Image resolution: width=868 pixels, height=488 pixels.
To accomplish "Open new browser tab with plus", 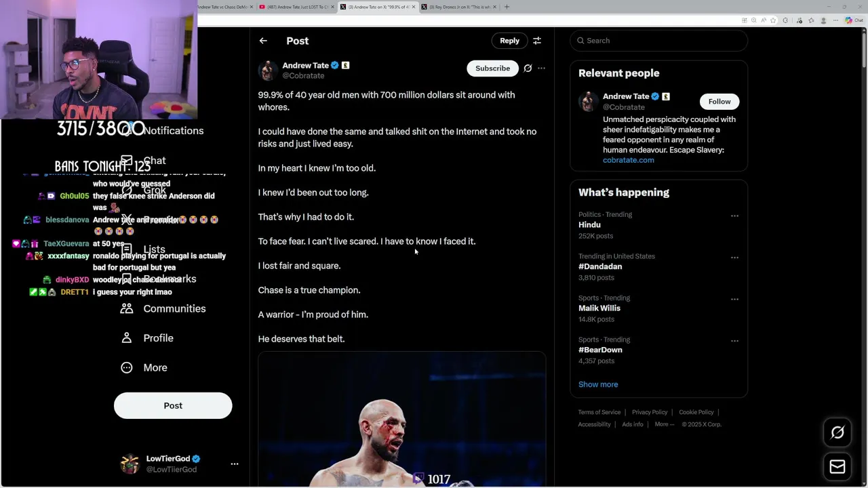I will coord(507,7).
